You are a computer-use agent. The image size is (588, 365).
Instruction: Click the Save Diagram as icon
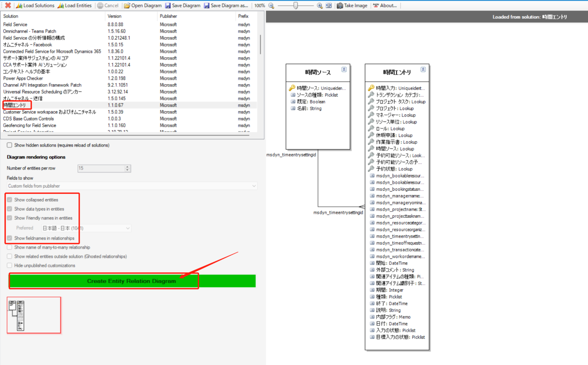(x=207, y=5)
